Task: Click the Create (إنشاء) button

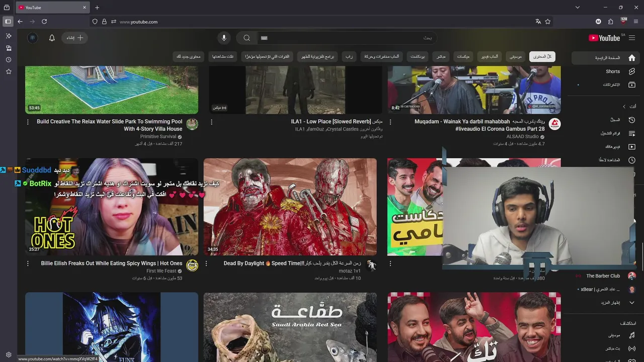Action: click(75, 38)
